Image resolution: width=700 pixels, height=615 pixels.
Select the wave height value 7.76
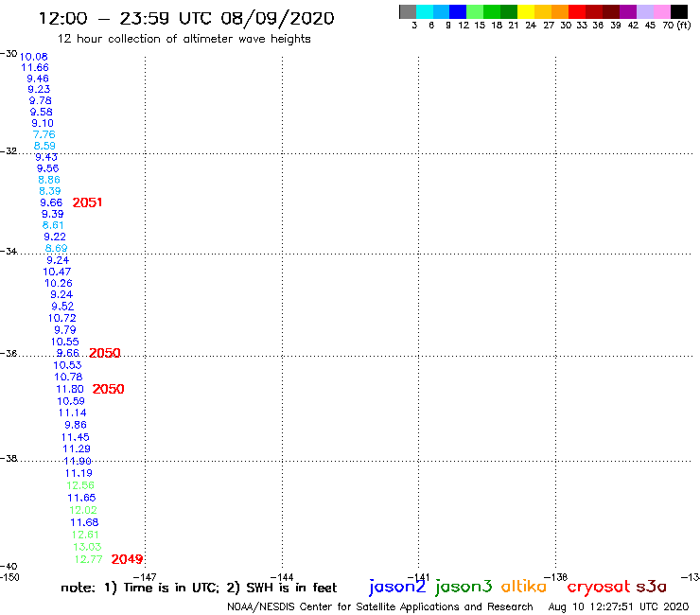[44, 134]
